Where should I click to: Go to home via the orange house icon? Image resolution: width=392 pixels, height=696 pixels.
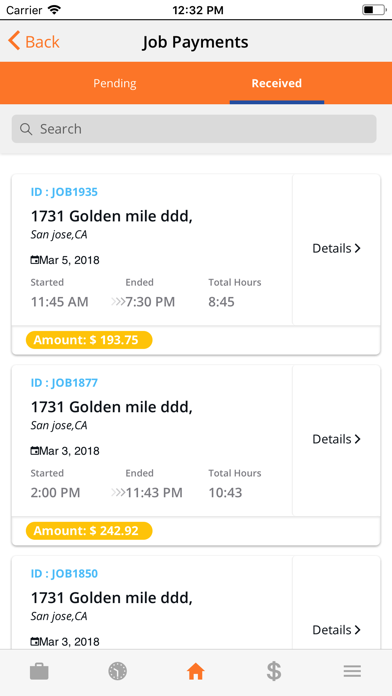click(196, 671)
